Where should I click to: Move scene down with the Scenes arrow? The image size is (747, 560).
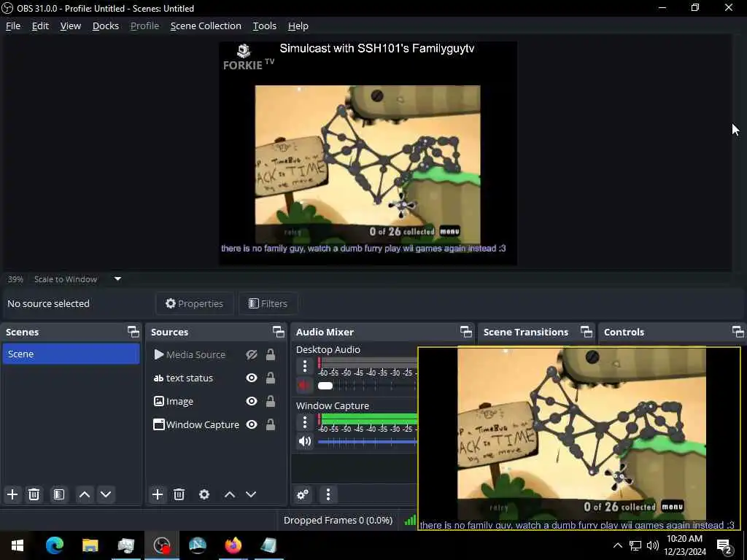point(106,494)
